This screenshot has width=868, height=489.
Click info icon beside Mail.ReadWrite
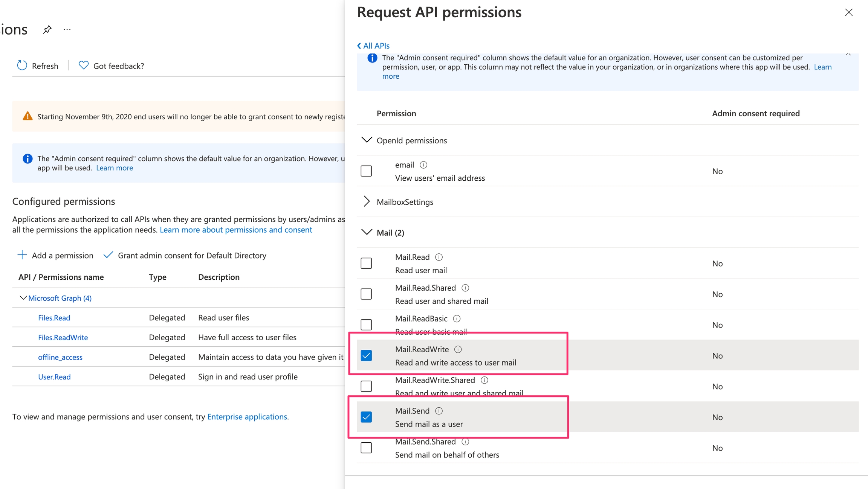click(x=458, y=349)
